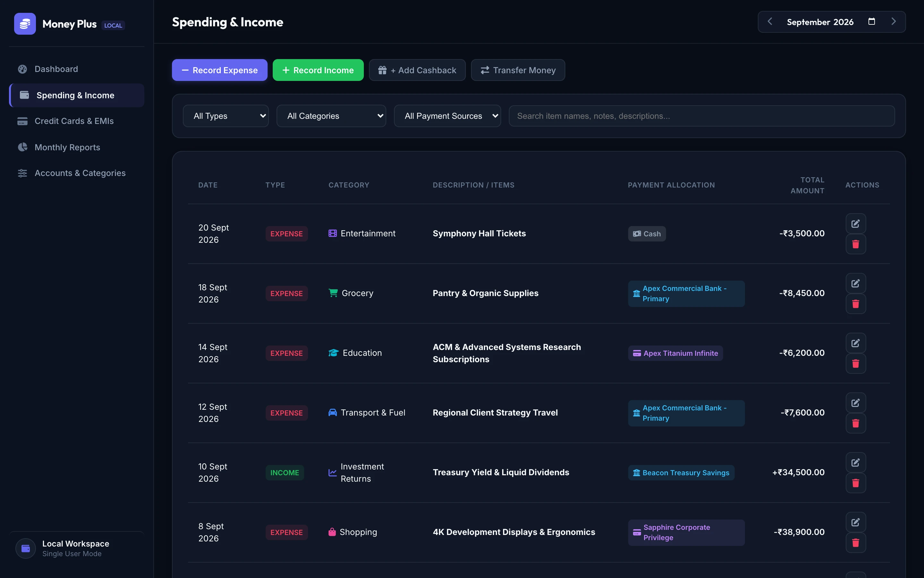Open the All Types dropdown
The image size is (924, 578).
pyautogui.click(x=226, y=116)
